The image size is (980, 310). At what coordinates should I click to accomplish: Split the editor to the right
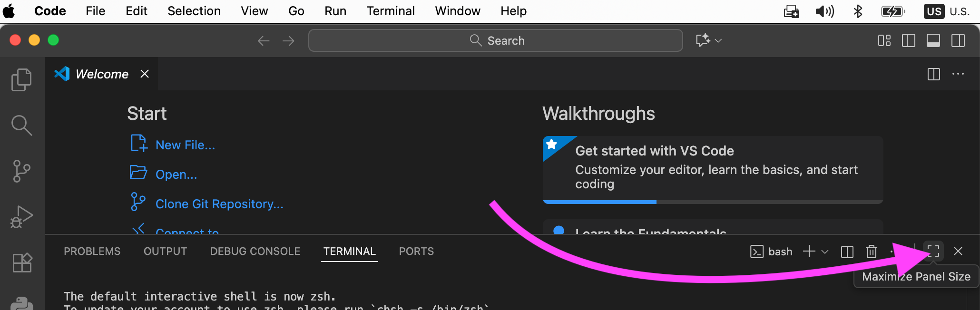tap(933, 74)
